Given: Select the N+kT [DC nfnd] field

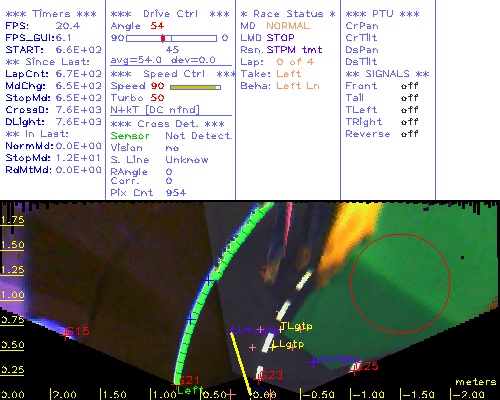Looking at the screenshot, I should click(x=155, y=110).
